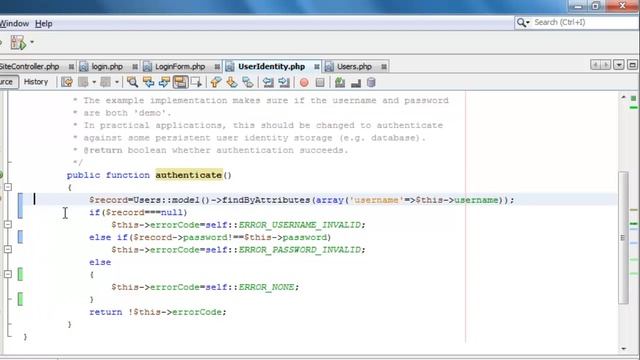Click blue diff marker beside $record=Users line

coord(20,206)
